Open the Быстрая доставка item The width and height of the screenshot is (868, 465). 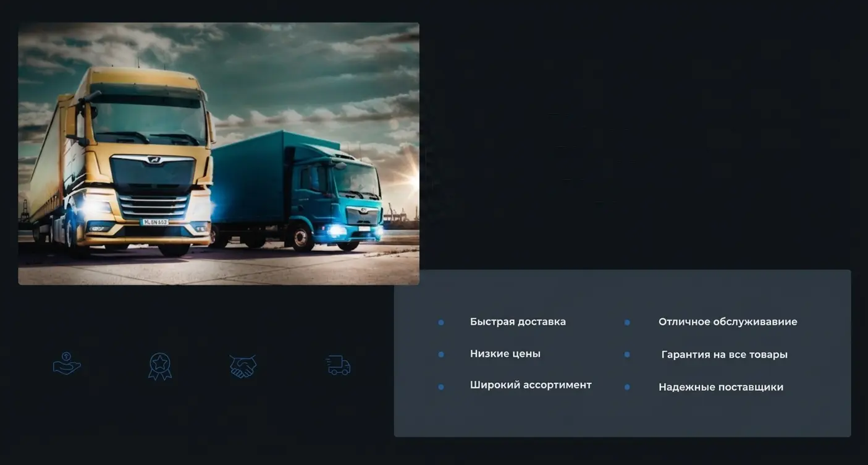[518, 322]
